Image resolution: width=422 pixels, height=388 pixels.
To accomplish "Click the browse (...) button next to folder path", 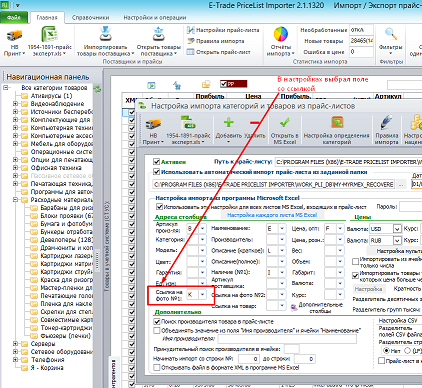I will (x=401, y=184).
